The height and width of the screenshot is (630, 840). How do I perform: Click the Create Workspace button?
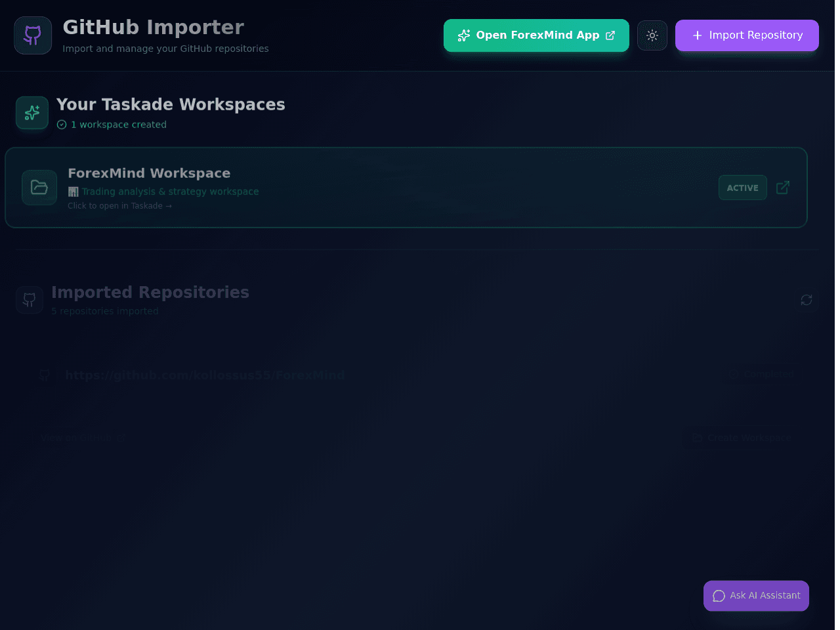point(742,438)
